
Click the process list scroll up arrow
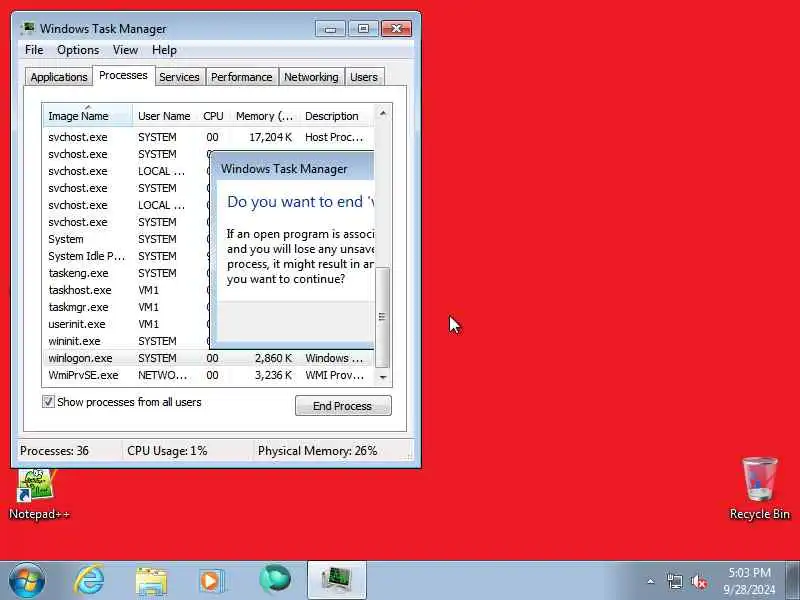(x=383, y=113)
